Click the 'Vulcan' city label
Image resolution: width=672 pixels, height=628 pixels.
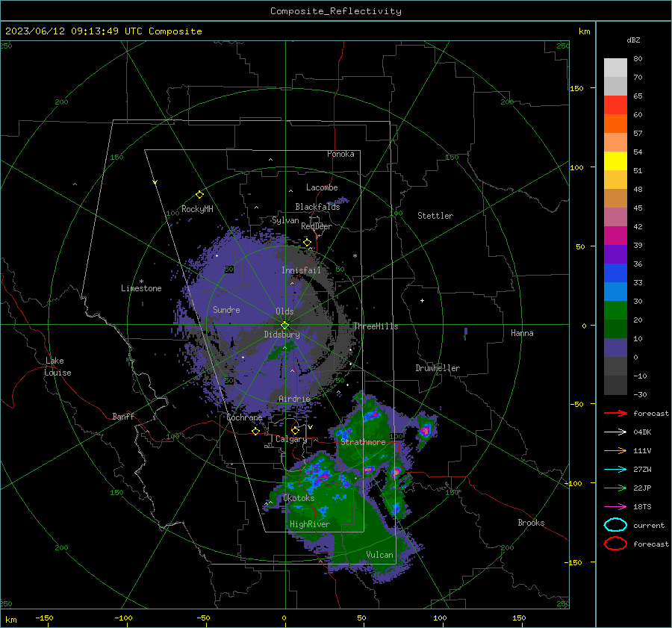pyautogui.click(x=379, y=555)
